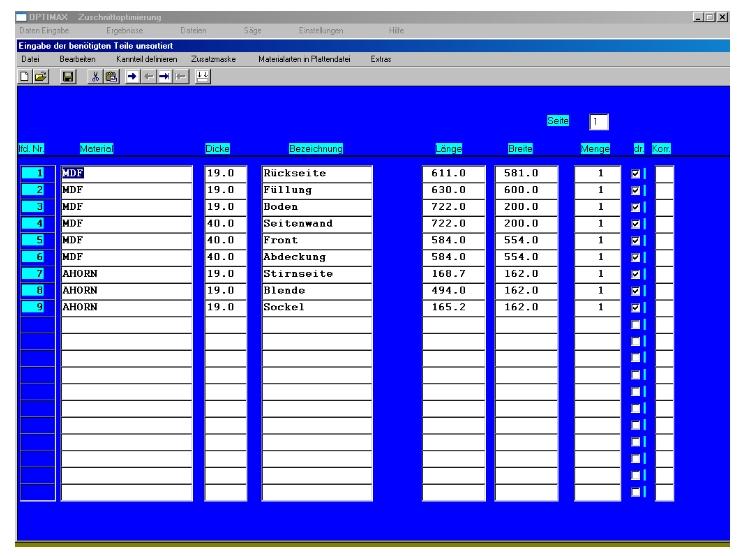Screen dimensions: 742x556
Task: Open the Extras menu
Action: point(381,60)
